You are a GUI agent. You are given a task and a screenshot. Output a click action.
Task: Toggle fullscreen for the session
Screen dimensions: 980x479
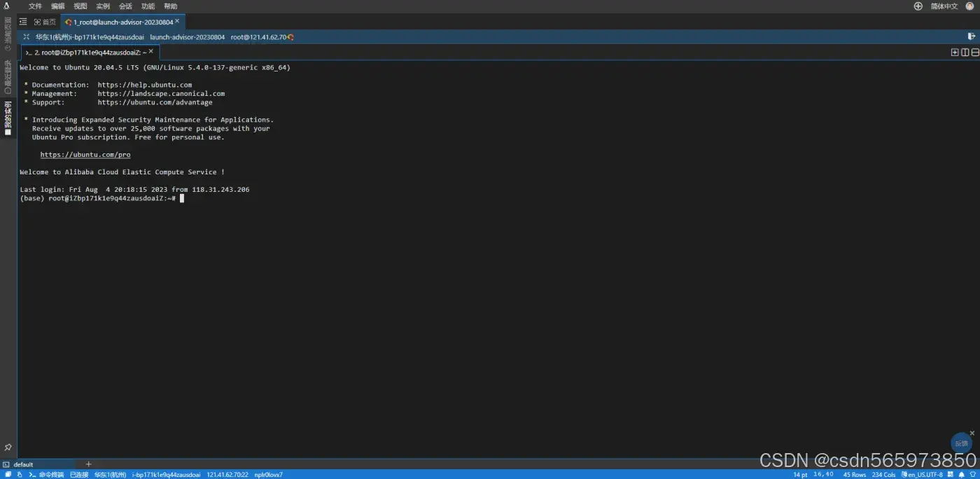coord(27,36)
